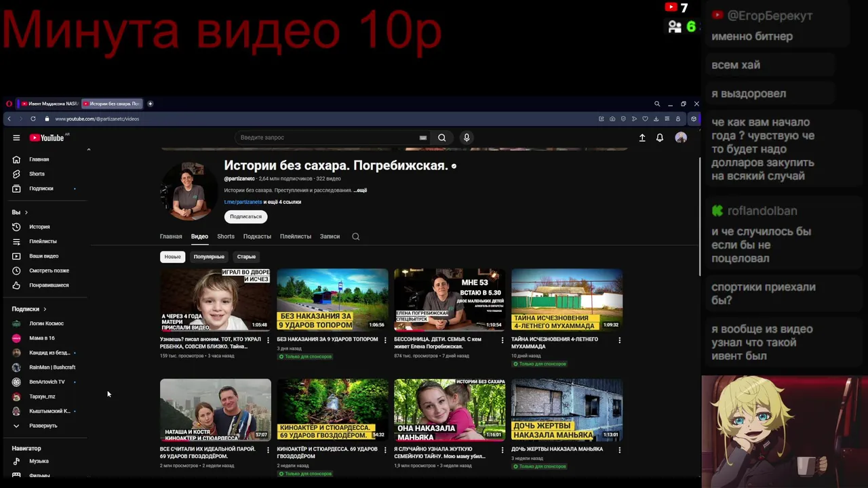The height and width of the screenshot is (488, 868).
Task: Switch to the channel Плейлисты tab
Action: click(x=296, y=237)
